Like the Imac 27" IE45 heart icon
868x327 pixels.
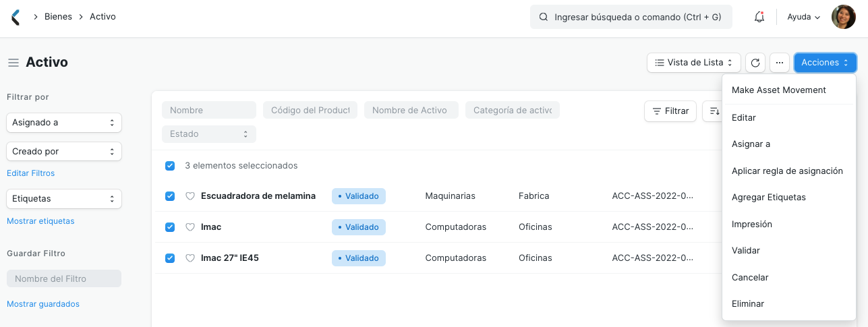(190, 258)
